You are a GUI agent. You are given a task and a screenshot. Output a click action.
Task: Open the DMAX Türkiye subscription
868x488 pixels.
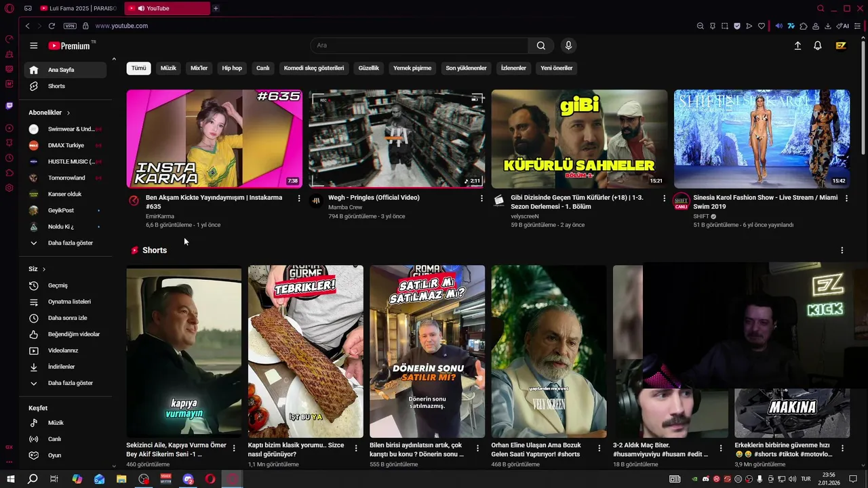tap(65, 145)
